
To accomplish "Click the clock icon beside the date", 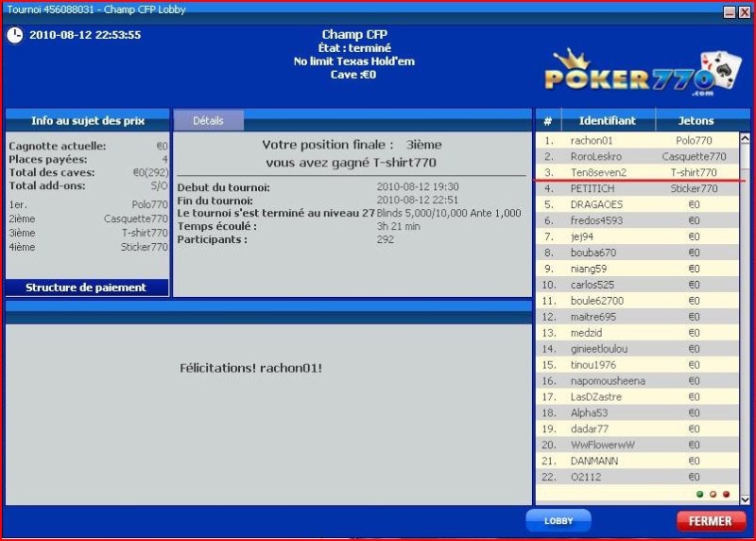I will tap(15, 35).
